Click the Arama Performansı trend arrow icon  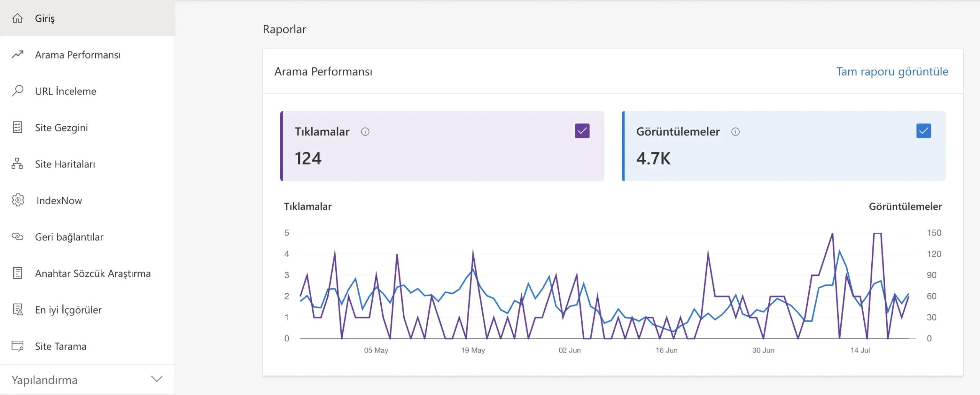click(x=18, y=54)
